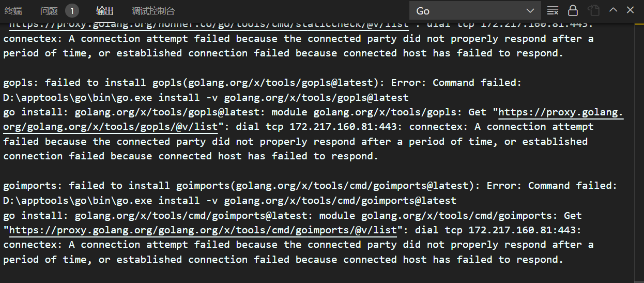This screenshot has width=644, height=283.
Task: Open the staticcheck proxy.golang.org link at top
Action: pos(209,24)
